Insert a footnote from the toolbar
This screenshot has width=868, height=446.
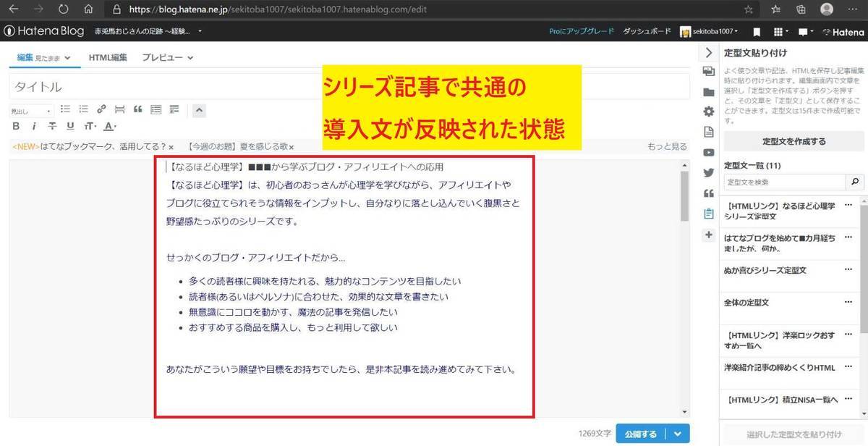coord(174,110)
